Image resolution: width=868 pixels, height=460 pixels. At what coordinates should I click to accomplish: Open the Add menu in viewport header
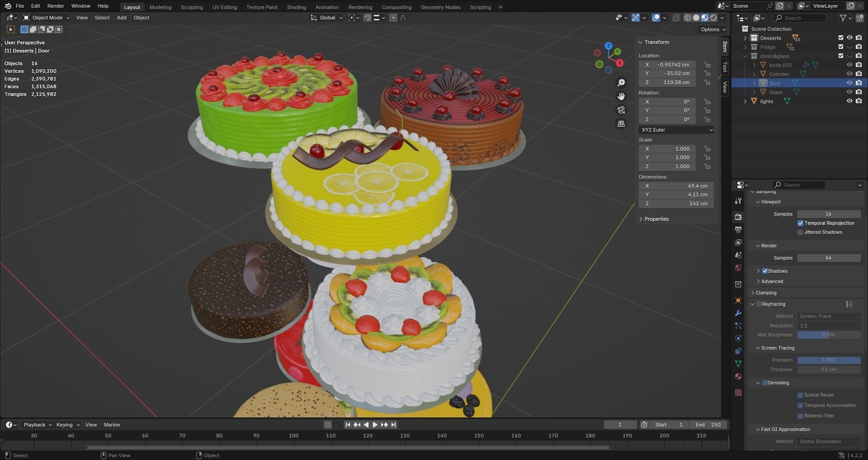[x=122, y=18]
